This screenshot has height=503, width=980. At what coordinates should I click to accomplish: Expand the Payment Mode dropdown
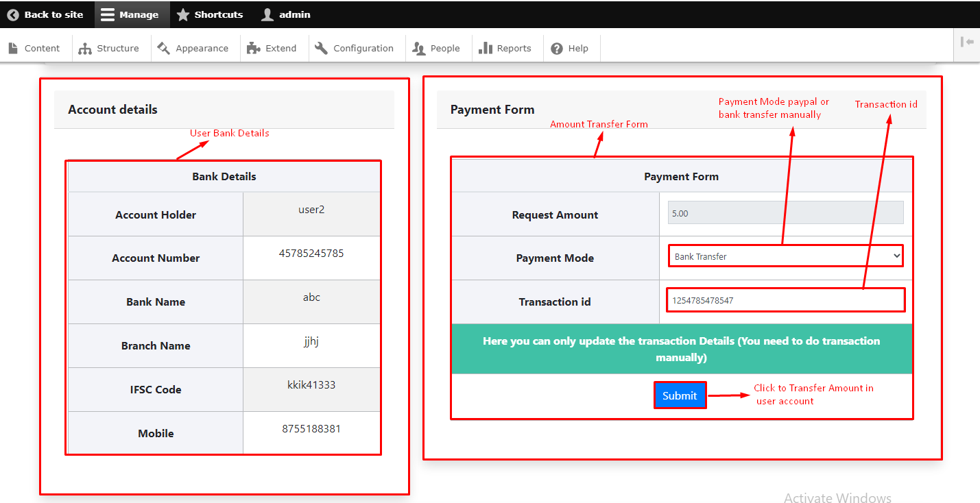pos(785,256)
